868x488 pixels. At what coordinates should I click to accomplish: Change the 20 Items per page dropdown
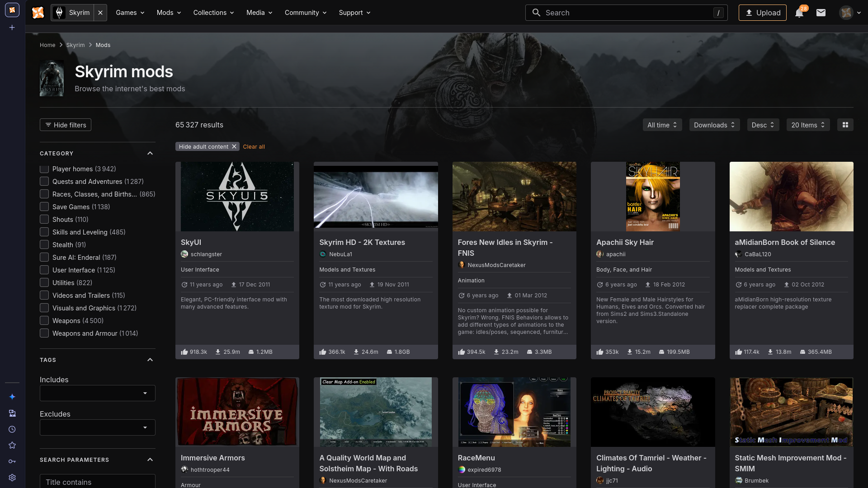tap(808, 125)
